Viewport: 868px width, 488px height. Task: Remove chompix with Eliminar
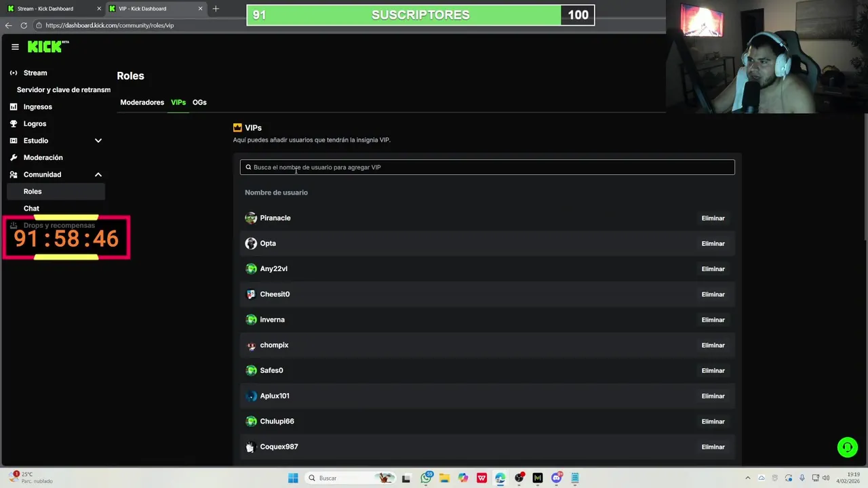click(713, 345)
